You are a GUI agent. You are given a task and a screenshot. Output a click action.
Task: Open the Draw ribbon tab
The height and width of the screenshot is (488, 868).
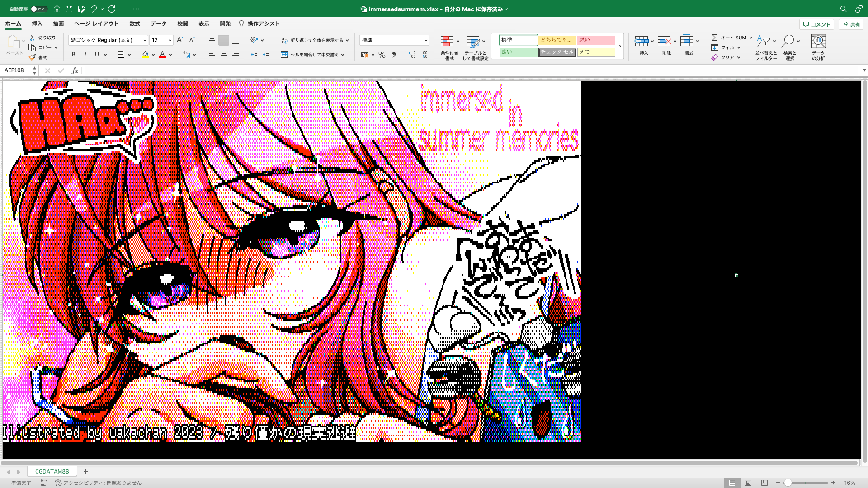[x=58, y=23]
